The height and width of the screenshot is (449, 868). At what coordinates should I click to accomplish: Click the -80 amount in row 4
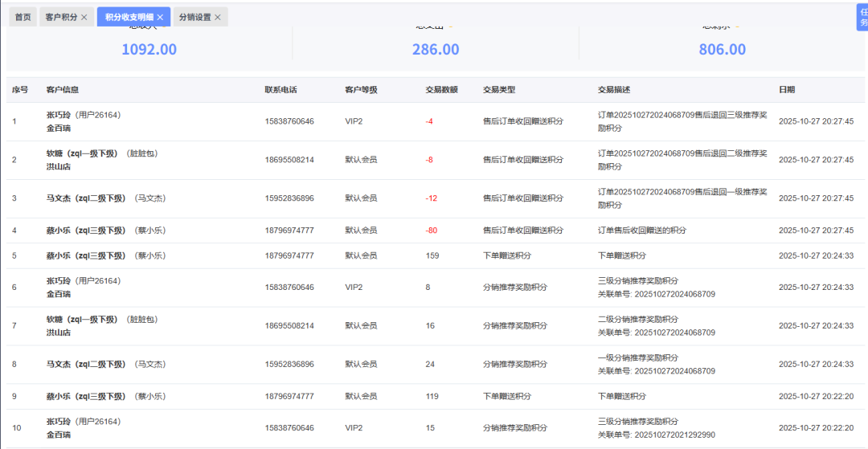(432, 231)
